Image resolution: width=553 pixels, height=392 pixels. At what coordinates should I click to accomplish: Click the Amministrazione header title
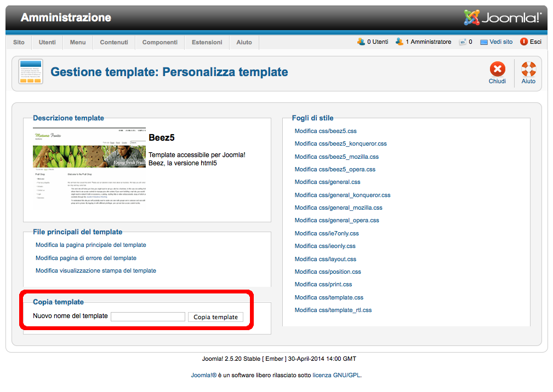66,18
